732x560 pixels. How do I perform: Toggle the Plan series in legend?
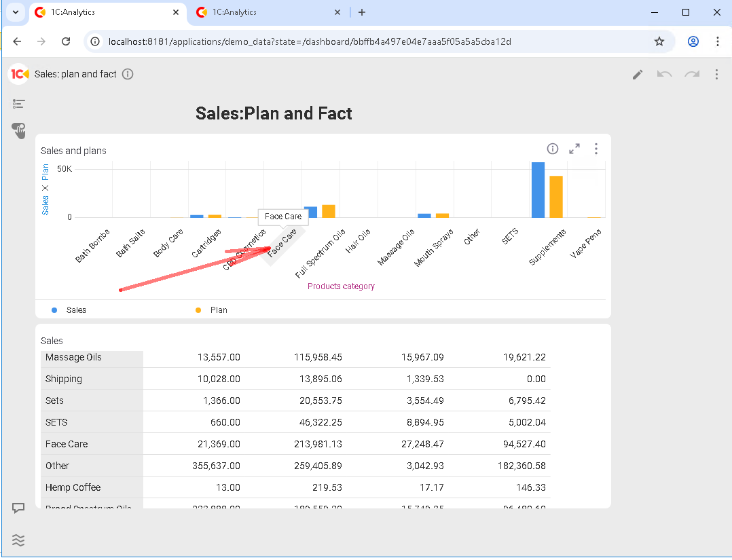(219, 310)
